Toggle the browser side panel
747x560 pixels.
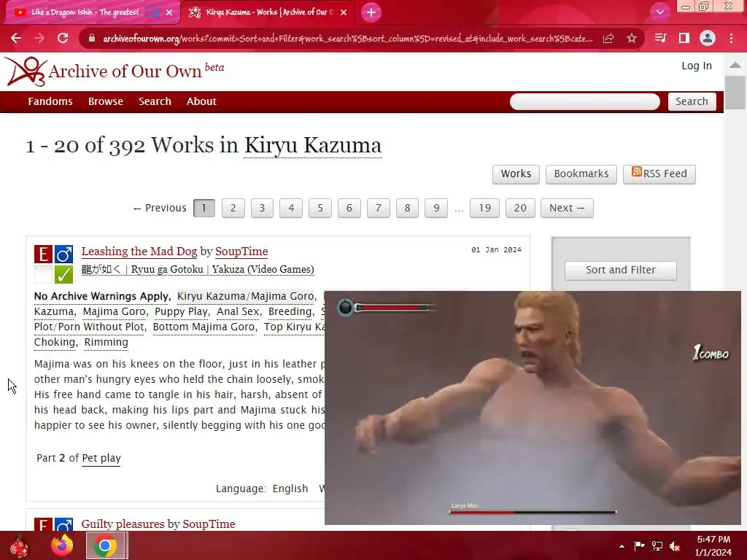pyautogui.click(x=684, y=38)
